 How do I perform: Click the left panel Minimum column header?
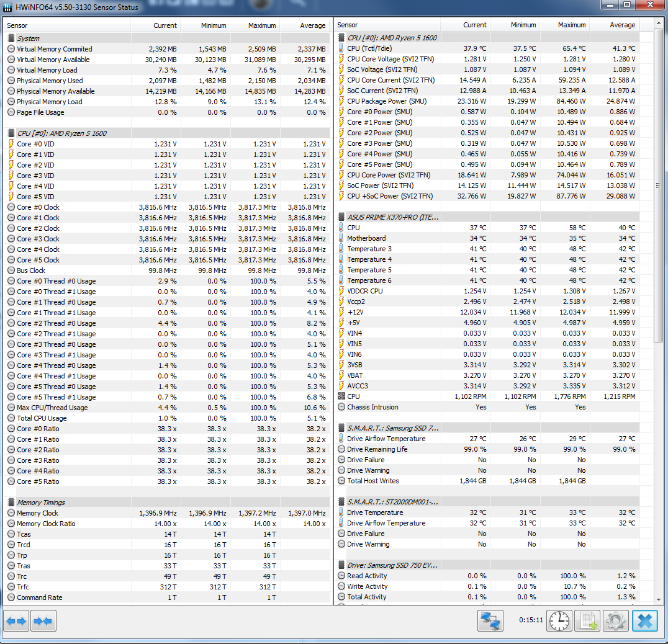tap(205, 25)
